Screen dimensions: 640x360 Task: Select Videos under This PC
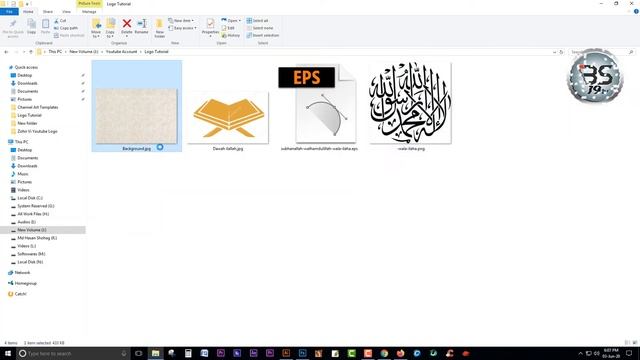23,190
